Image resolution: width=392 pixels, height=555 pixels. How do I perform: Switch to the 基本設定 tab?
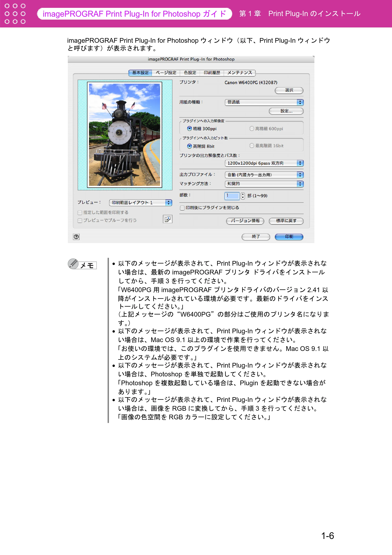pyautogui.click(x=140, y=73)
